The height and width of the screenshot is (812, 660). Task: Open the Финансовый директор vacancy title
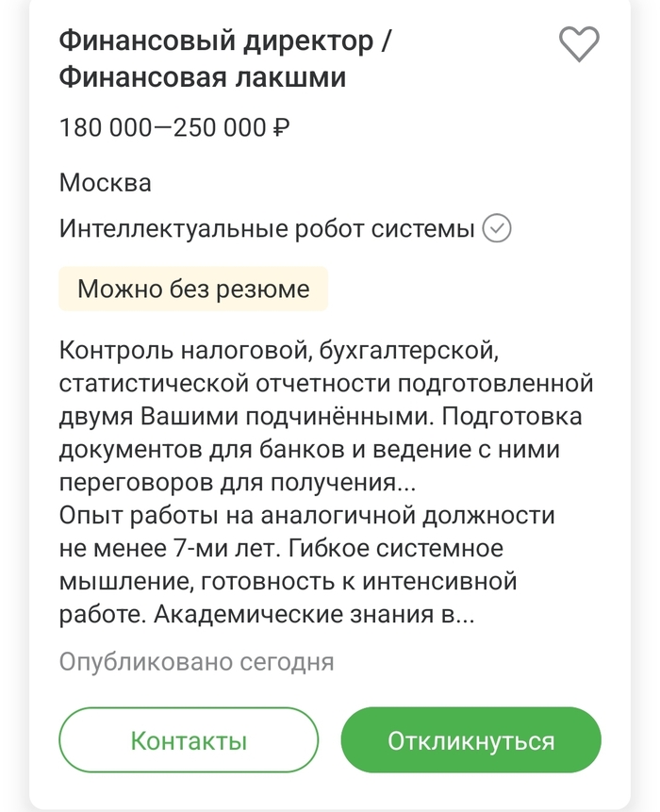pos(225,41)
